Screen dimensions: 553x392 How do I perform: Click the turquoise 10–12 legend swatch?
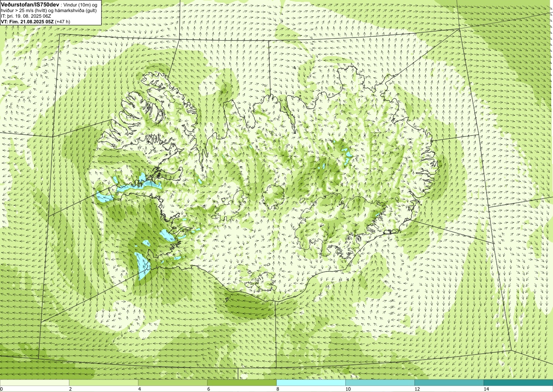coord(380,383)
